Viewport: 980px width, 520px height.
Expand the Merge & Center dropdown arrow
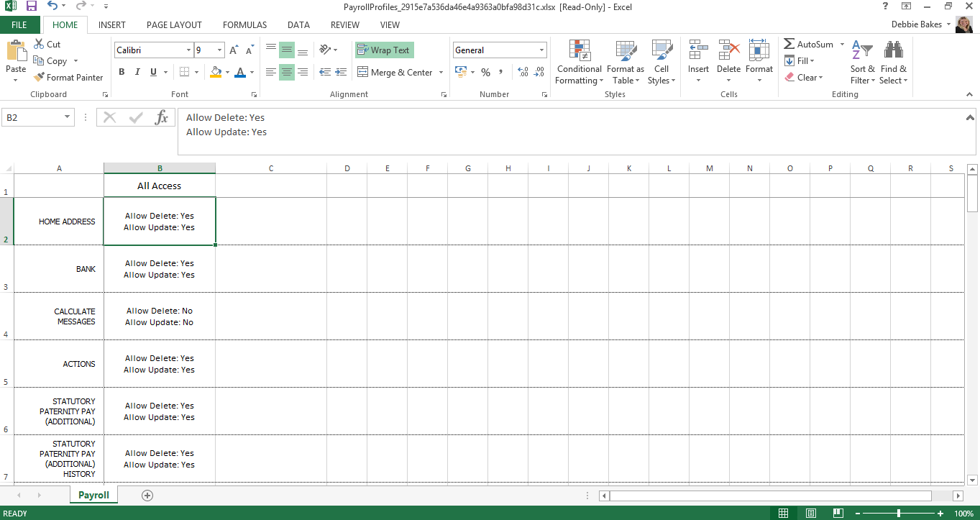[441, 72]
